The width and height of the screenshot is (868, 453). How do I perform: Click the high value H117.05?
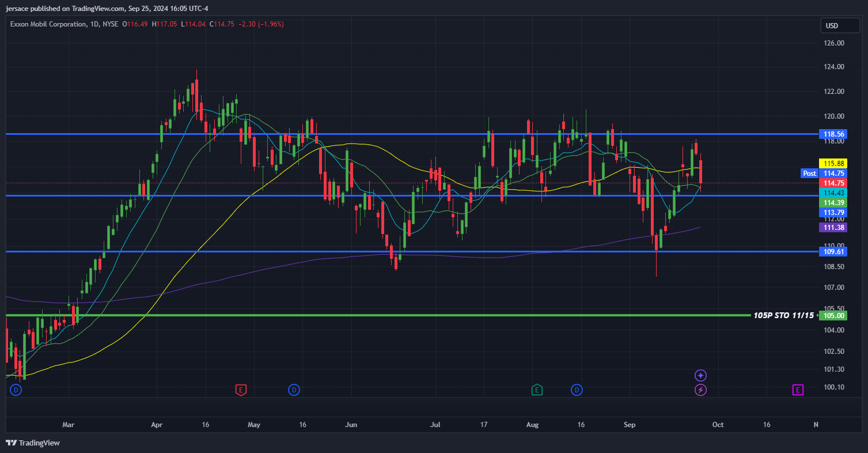pyautogui.click(x=164, y=24)
